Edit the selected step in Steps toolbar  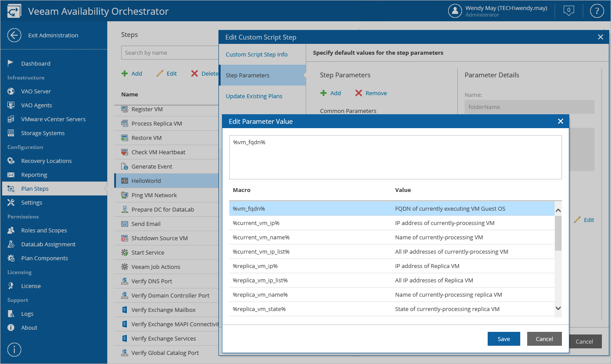[x=167, y=73]
